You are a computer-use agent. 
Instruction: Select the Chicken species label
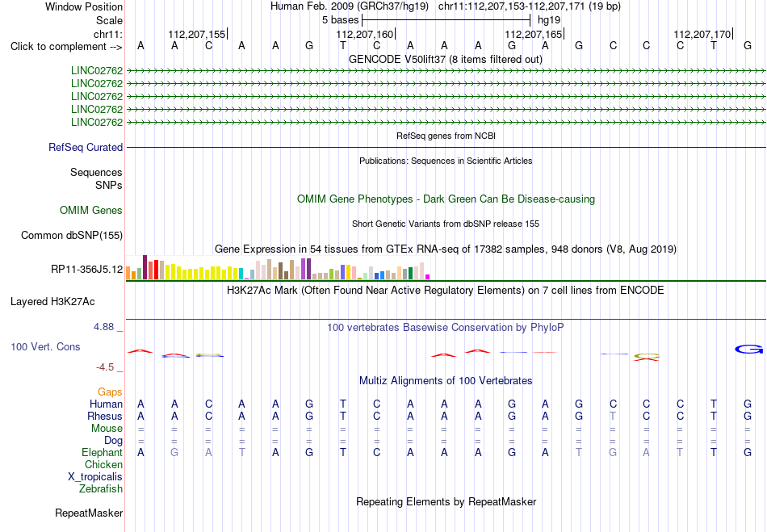tap(103, 464)
